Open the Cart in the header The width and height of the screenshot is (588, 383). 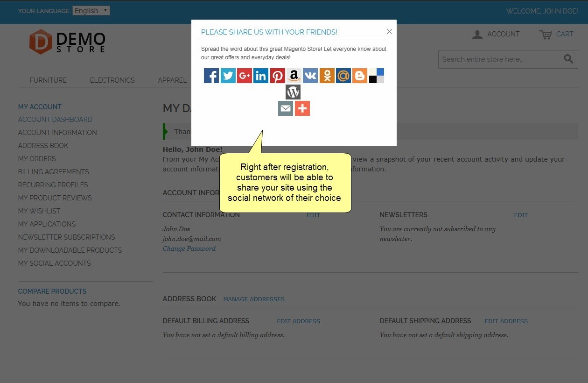(x=556, y=34)
